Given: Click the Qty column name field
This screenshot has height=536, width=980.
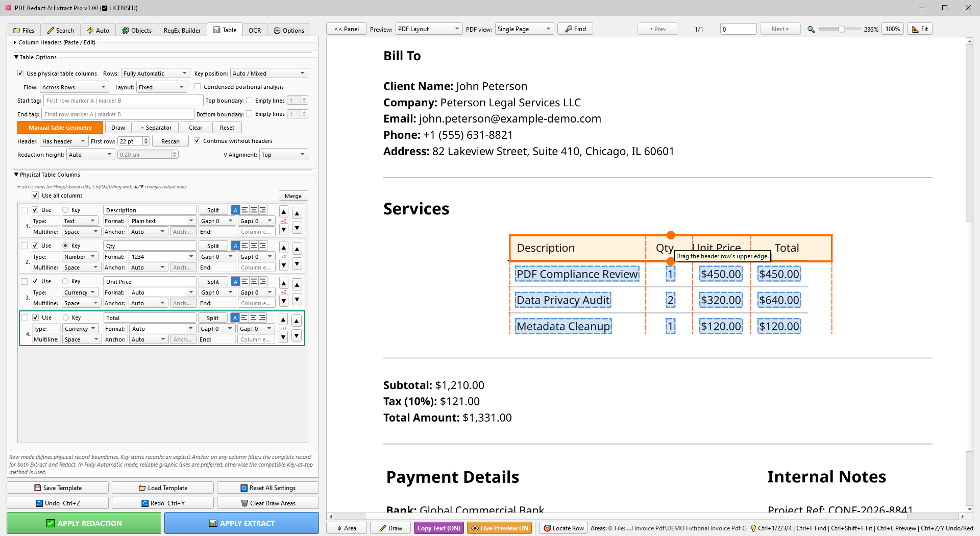Looking at the screenshot, I should [x=150, y=246].
